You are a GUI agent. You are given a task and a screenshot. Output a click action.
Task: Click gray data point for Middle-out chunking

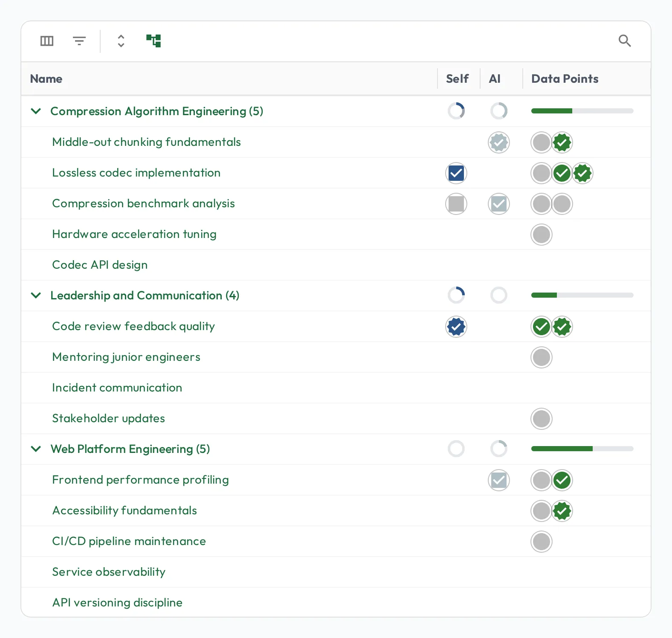[x=542, y=142]
